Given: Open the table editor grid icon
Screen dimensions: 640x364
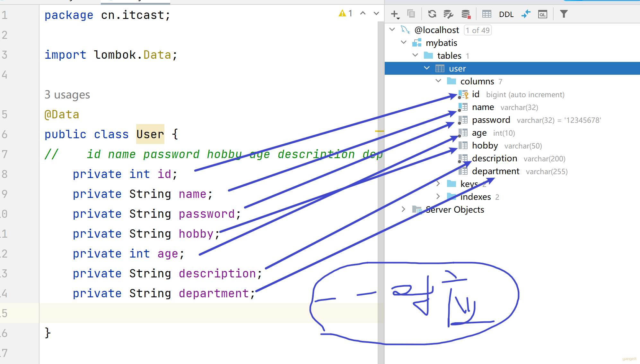Looking at the screenshot, I should coord(487,14).
